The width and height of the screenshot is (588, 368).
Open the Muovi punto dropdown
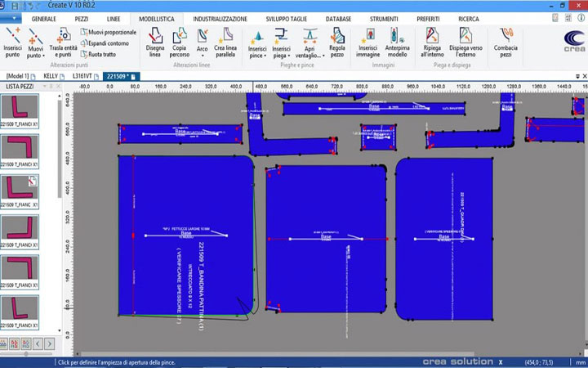[35, 56]
